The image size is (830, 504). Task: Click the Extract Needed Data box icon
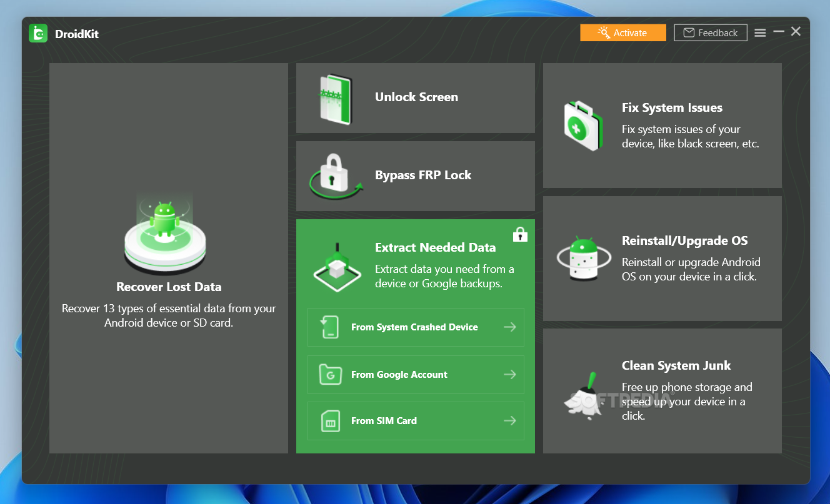point(337,267)
